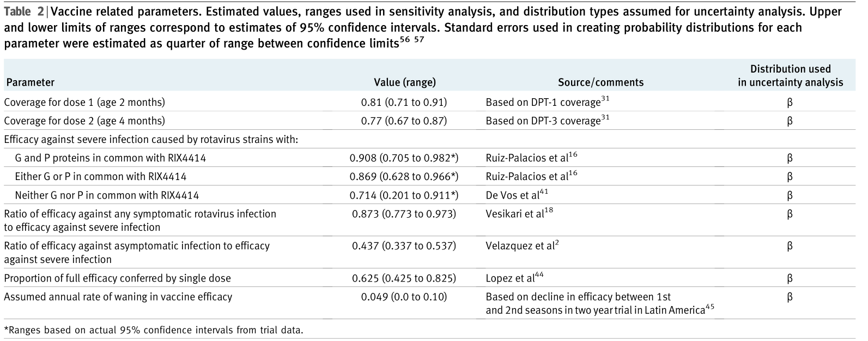The image size is (868, 341).
Task: Follow Lopez et al citation 44
Action: [539, 275]
